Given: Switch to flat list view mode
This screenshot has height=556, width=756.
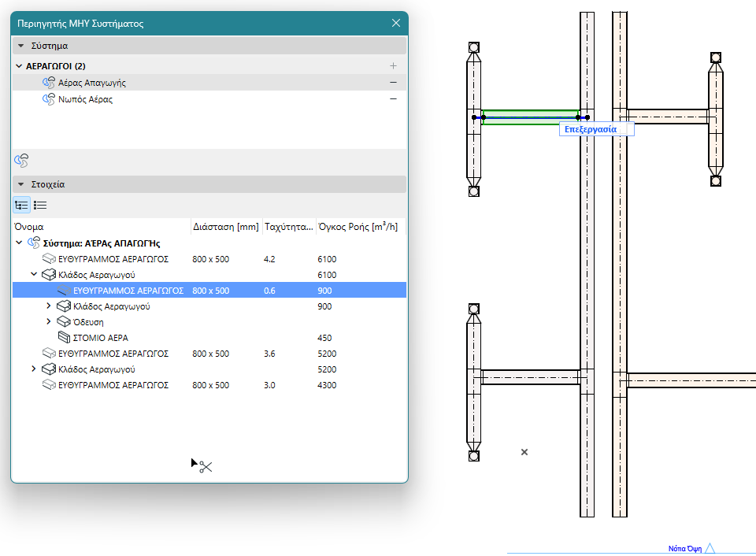Looking at the screenshot, I should pos(40,206).
